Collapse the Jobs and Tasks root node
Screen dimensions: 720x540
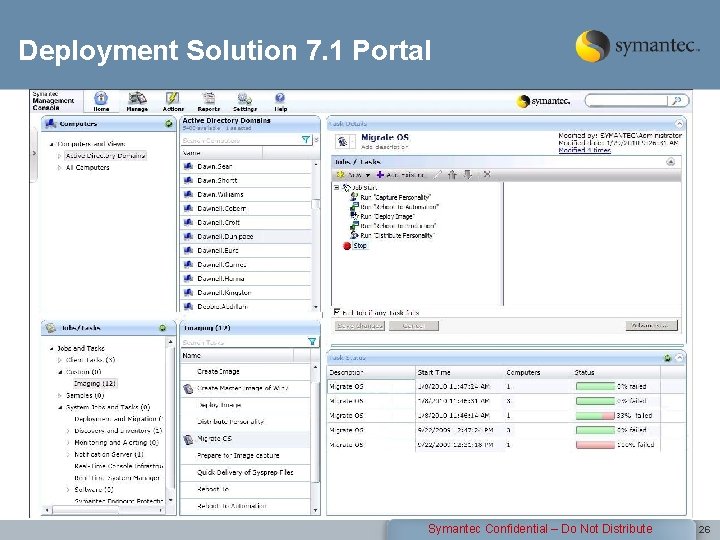click(51, 349)
